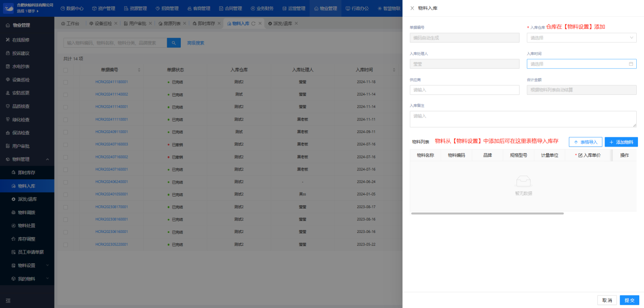Open the 合同管理 top menu

[230, 8]
